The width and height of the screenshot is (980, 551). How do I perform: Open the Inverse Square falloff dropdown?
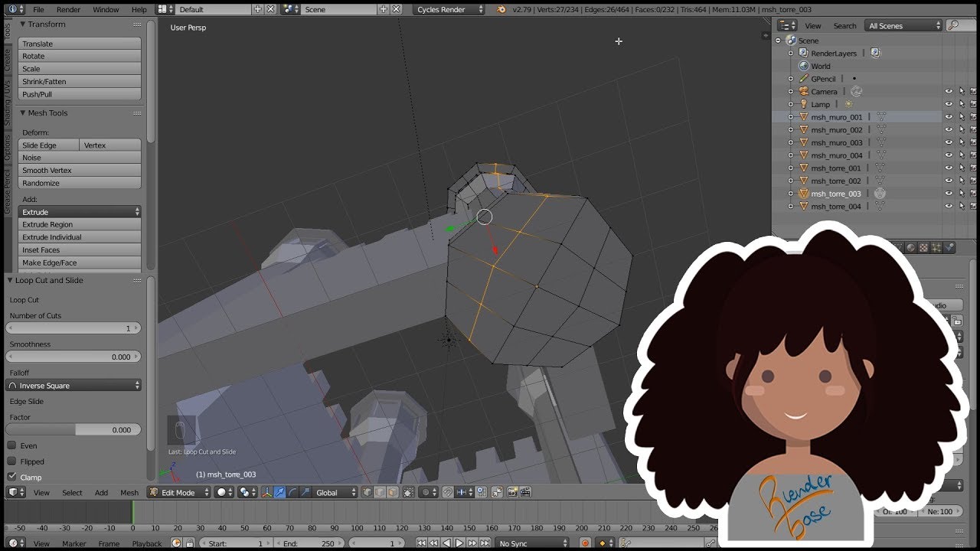(x=73, y=386)
